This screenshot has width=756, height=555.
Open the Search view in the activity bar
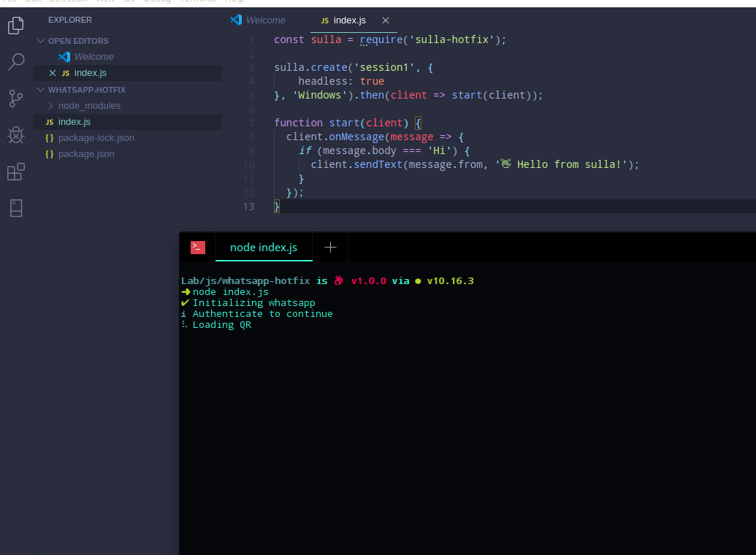coord(16,62)
